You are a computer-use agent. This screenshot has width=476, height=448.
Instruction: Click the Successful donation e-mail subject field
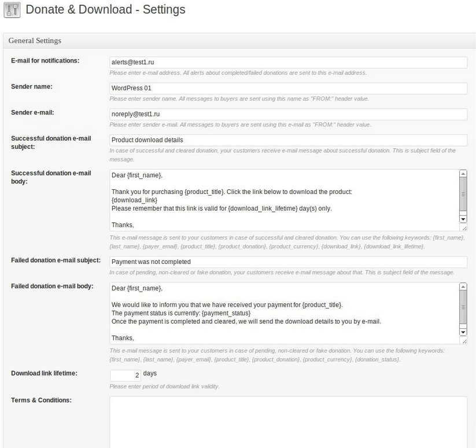tap(288, 140)
